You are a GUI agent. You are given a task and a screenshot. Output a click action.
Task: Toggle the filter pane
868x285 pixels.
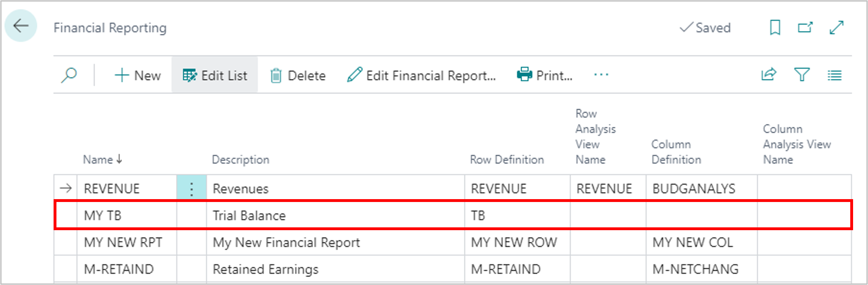(x=801, y=75)
